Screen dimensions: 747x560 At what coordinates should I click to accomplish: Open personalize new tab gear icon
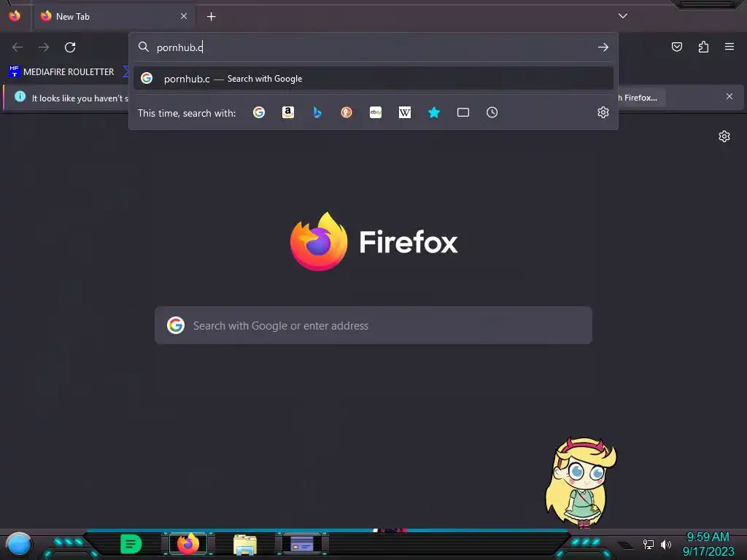point(724,136)
